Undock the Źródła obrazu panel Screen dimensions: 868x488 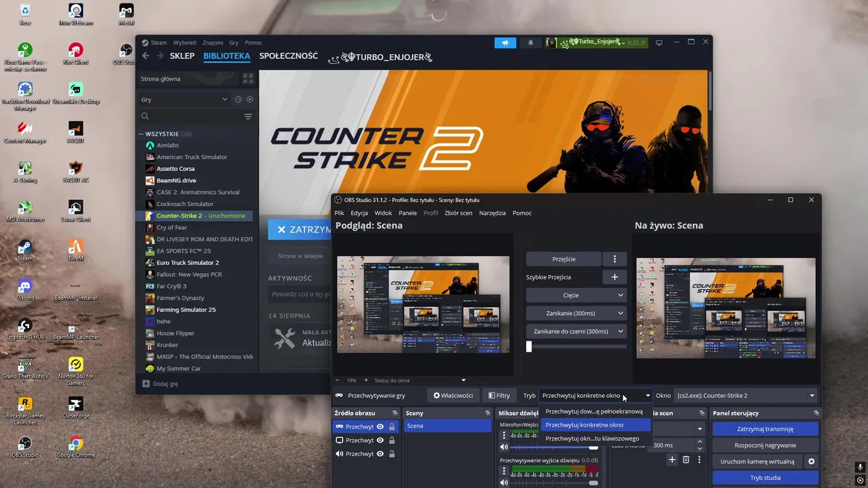tap(395, 413)
